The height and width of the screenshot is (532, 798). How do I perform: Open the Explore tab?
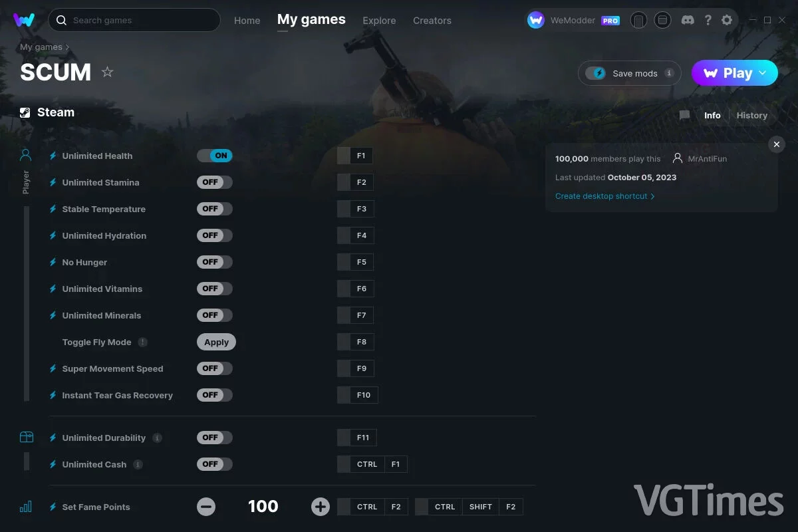(x=379, y=21)
